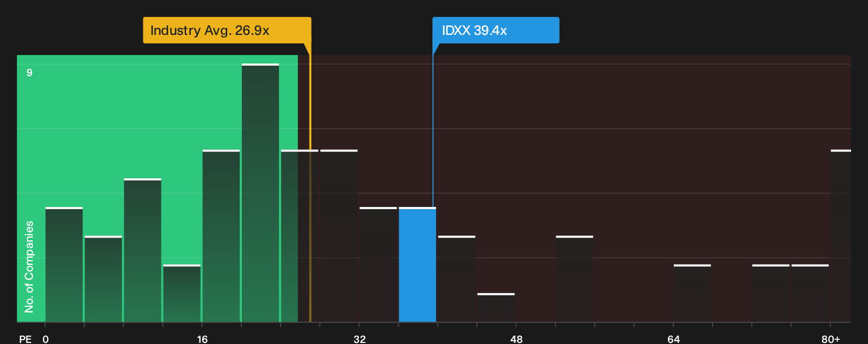
Task: Click the short dark bar just left of PE 48
Action: click(x=496, y=307)
